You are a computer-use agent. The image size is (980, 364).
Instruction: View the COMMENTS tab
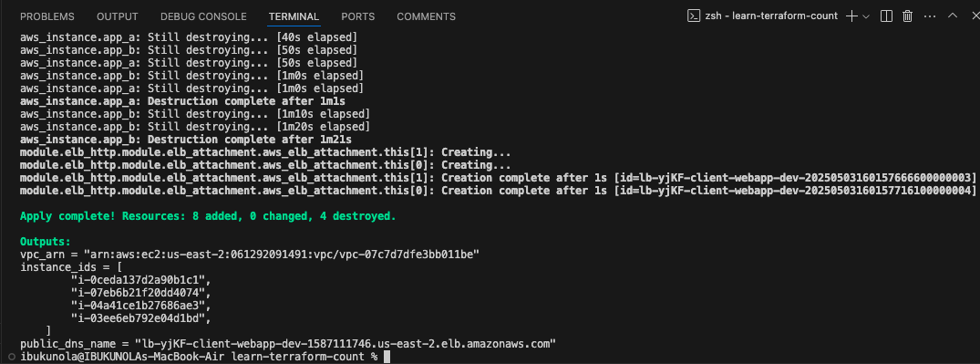pyautogui.click(x=427, y=17)
